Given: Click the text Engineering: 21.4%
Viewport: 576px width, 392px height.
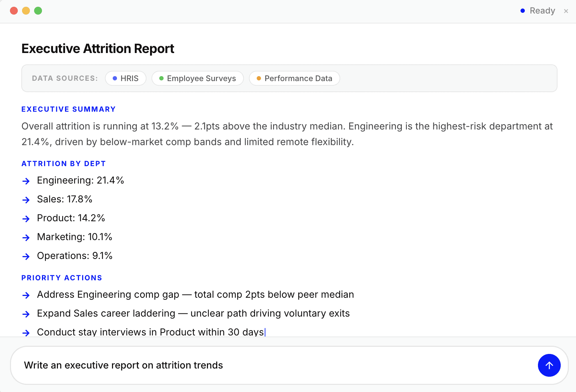Looking at the screenshot, I should (80, 180).
